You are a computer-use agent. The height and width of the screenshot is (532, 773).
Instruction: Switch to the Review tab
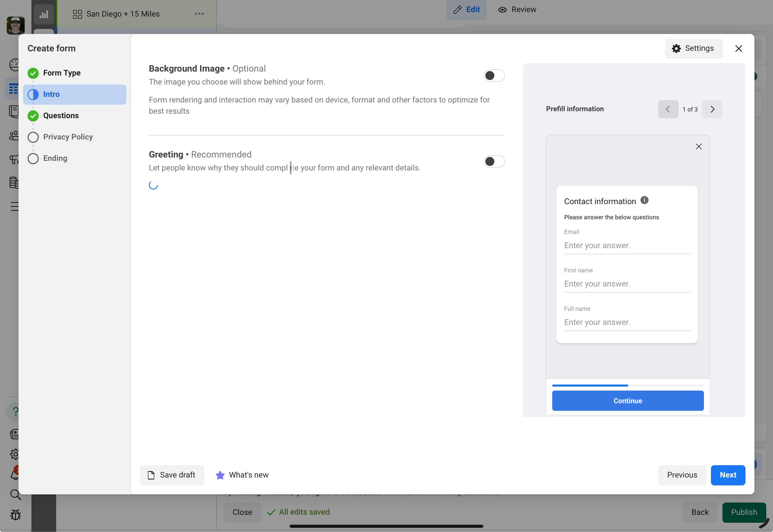517,10
